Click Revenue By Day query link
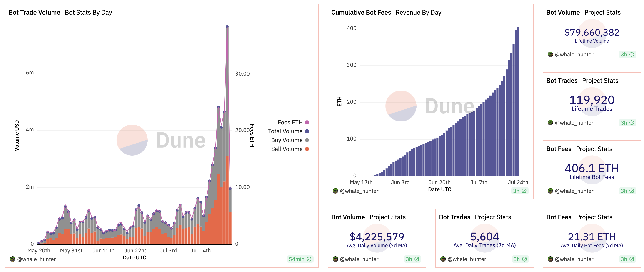This screenshot has height=272, width=644. (418, 13)
